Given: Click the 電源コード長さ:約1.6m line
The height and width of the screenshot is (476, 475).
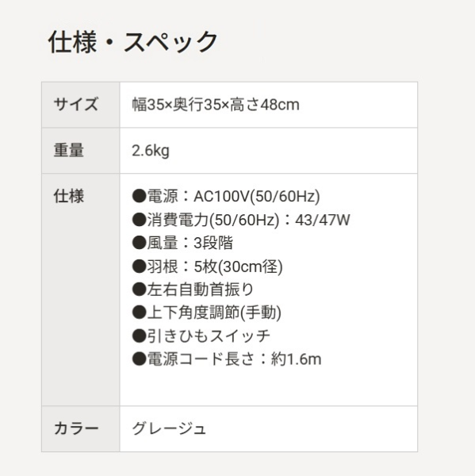Looking at the screenshot, I should (x=227, y=359).
